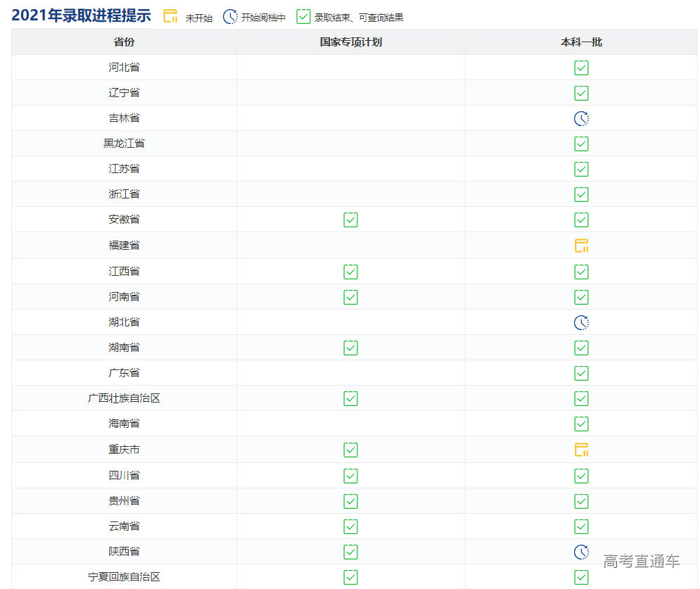Screen dimensions: 700x589
Task: Click the 四川省 province name
Action: pyautogui.click(x=124, y=476)
